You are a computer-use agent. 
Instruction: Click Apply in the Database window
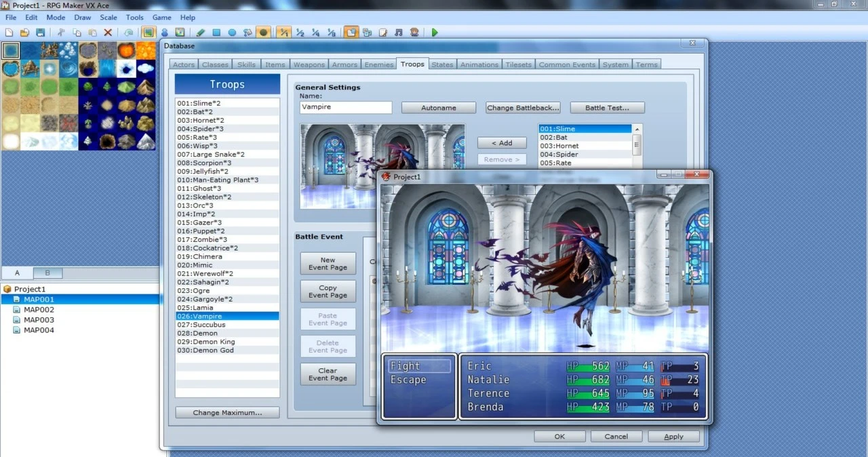pos(673,437)
